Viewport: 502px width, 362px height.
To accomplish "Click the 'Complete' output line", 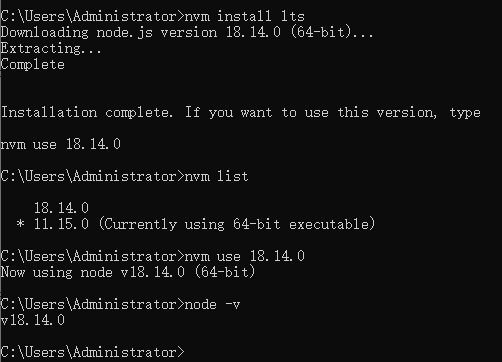I will click(x=32, y=64).
